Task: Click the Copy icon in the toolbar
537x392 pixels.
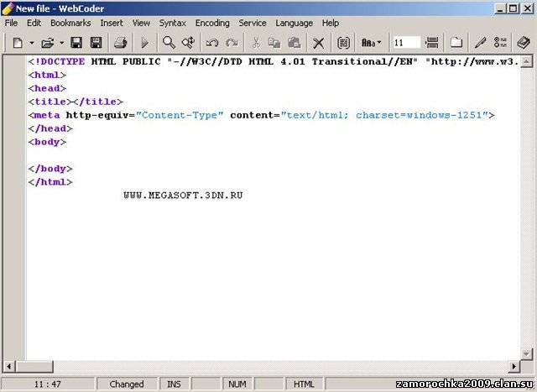Action: click(274, 42)
